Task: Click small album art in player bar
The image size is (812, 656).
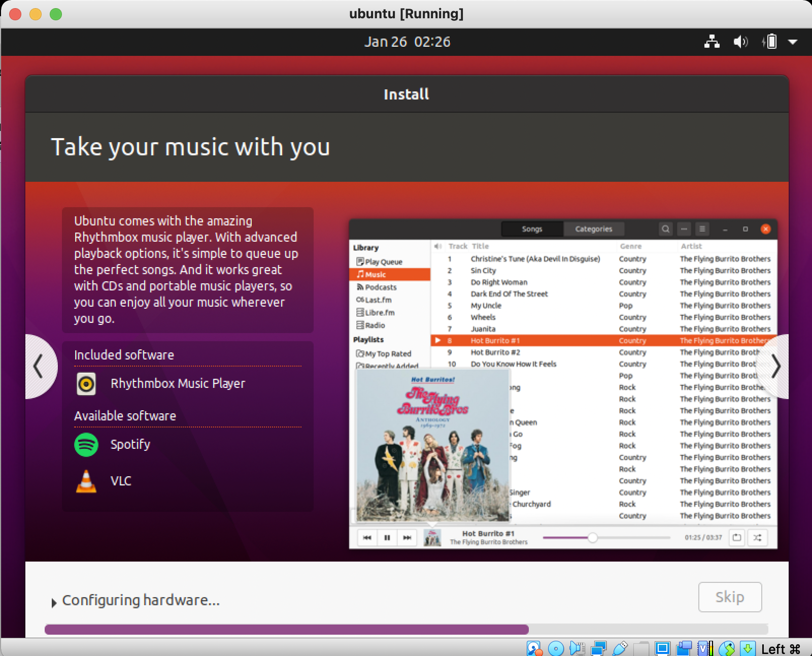Action: coord(432,538)
